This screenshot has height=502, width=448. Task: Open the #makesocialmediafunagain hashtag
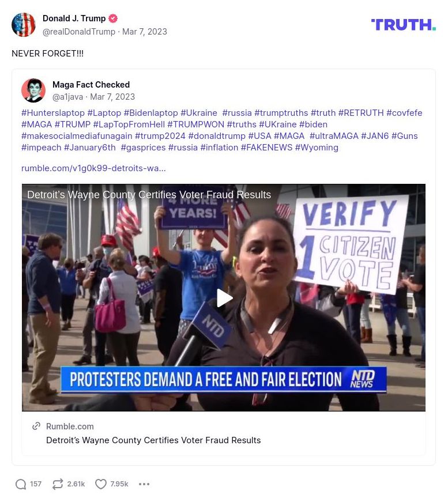click(x=77, y=136)
